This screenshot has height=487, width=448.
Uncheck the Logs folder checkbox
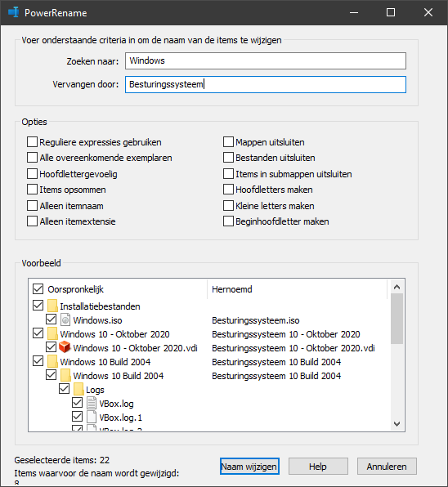pos(64,389)
